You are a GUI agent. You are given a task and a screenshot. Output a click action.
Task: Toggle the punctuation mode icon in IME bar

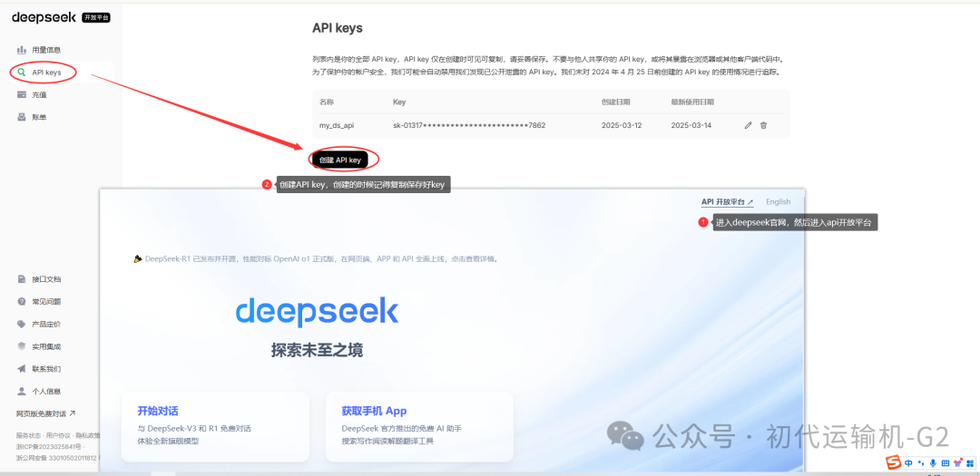pyautogui.click(x=921, y=463)
